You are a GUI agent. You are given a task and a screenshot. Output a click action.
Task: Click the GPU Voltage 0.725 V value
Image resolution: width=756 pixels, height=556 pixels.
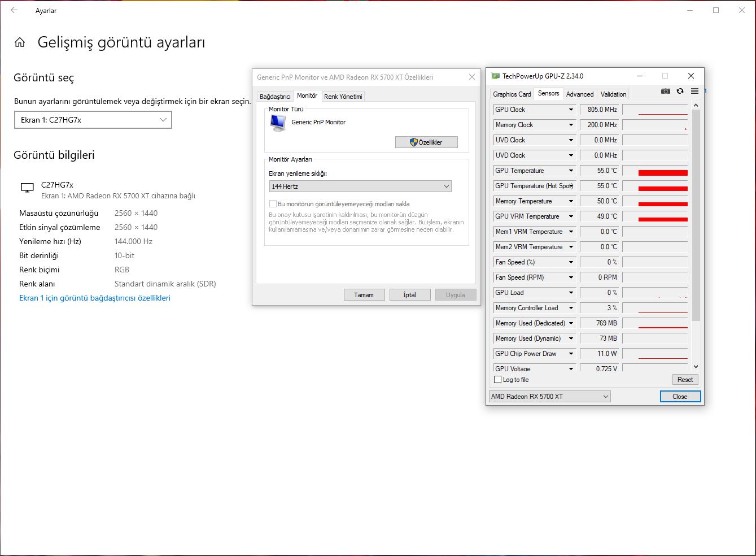pos(600,368)
